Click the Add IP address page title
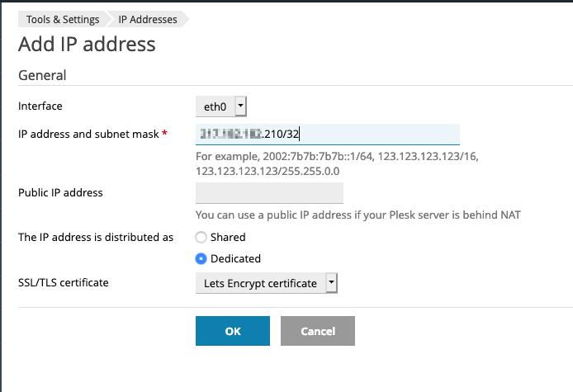 coord(87,44)
